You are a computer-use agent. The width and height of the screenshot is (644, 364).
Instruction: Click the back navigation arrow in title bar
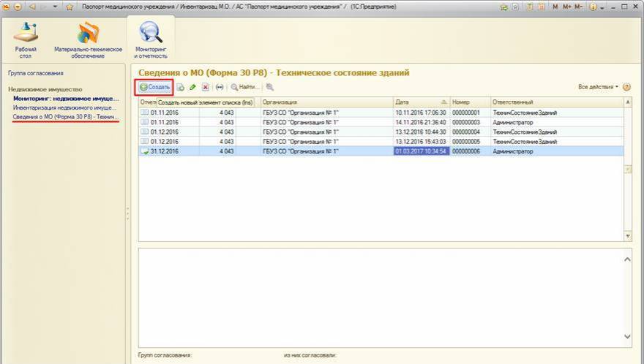(32, 7)
